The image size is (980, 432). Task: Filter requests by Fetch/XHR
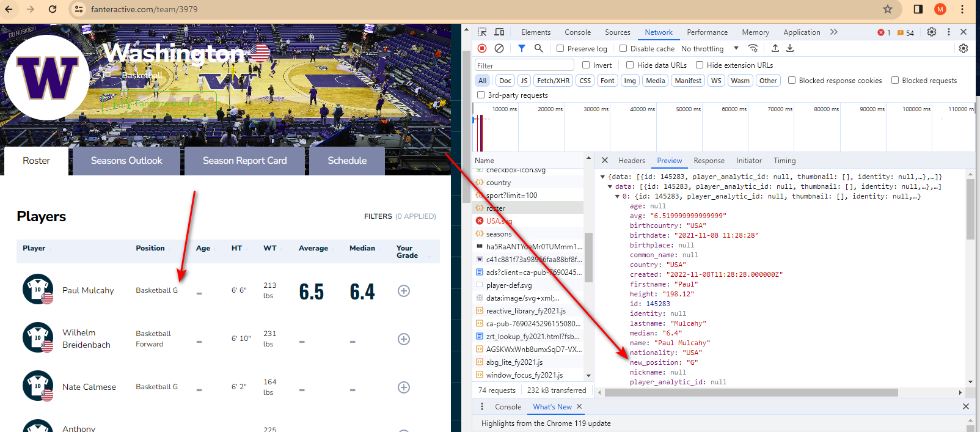click(x=554, y=81)
